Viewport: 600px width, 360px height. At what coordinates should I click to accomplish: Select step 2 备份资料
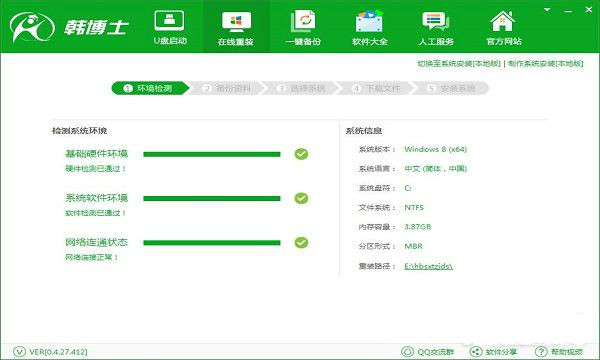(x=227, y=88)
